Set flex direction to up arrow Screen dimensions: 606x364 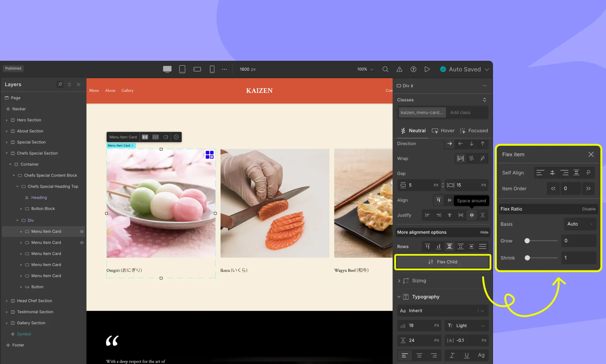[482, 144]
